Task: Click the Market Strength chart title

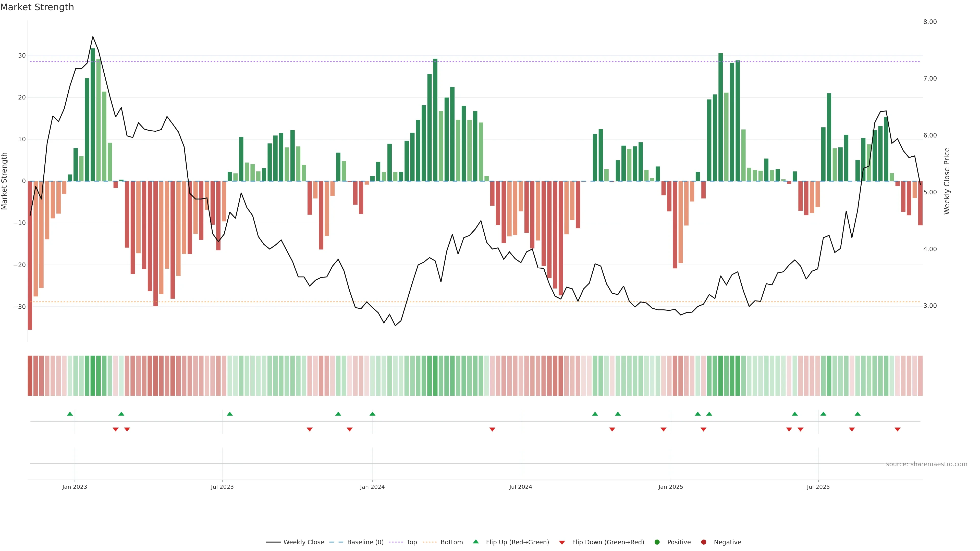Action: click(37, 7)
